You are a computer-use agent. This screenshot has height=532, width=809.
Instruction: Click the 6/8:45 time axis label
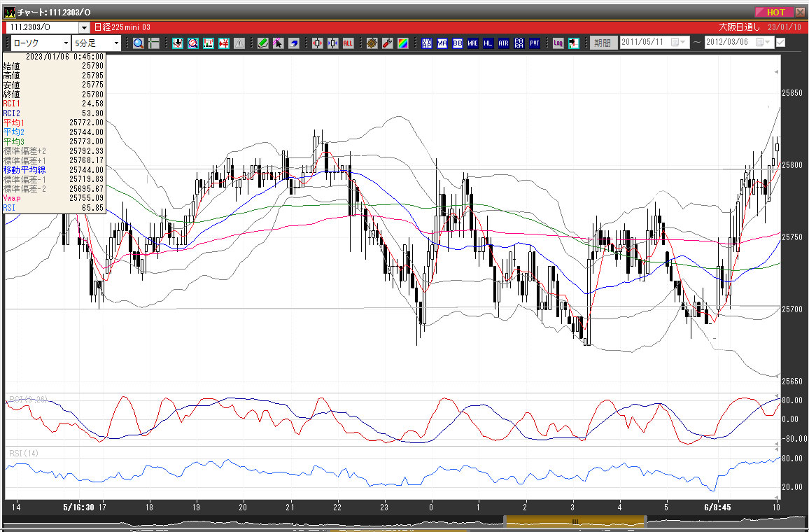pos(717,507)
